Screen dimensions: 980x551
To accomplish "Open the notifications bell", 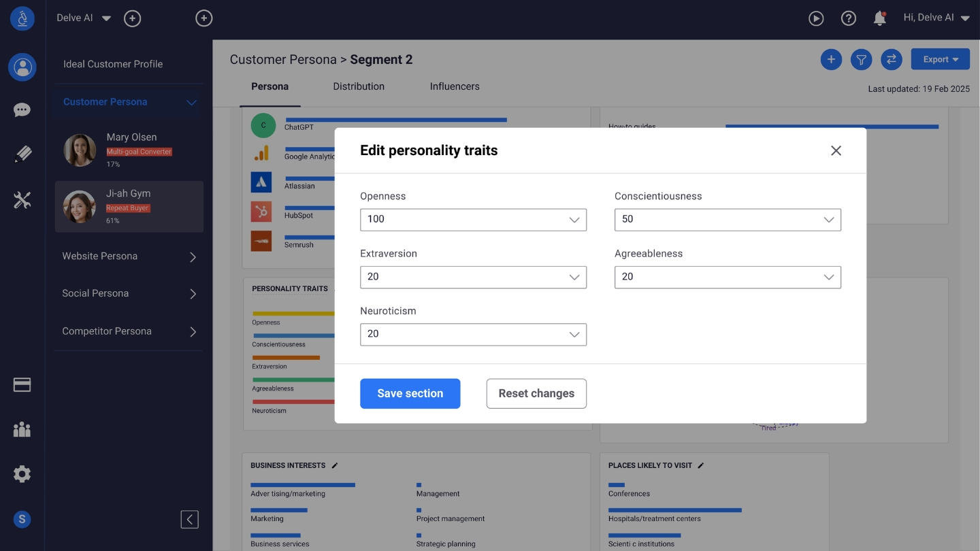I will pyautogui.click(x=879, y=18).
